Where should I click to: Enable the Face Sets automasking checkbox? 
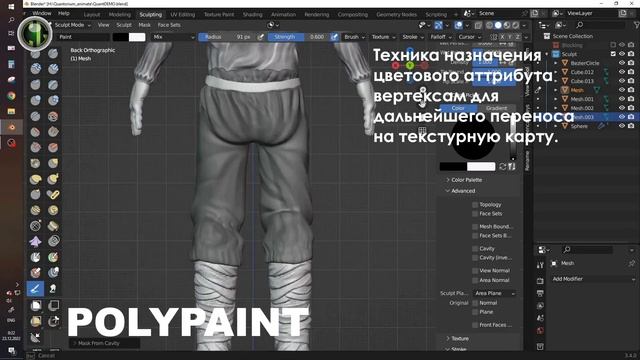[x=475, y=214]
